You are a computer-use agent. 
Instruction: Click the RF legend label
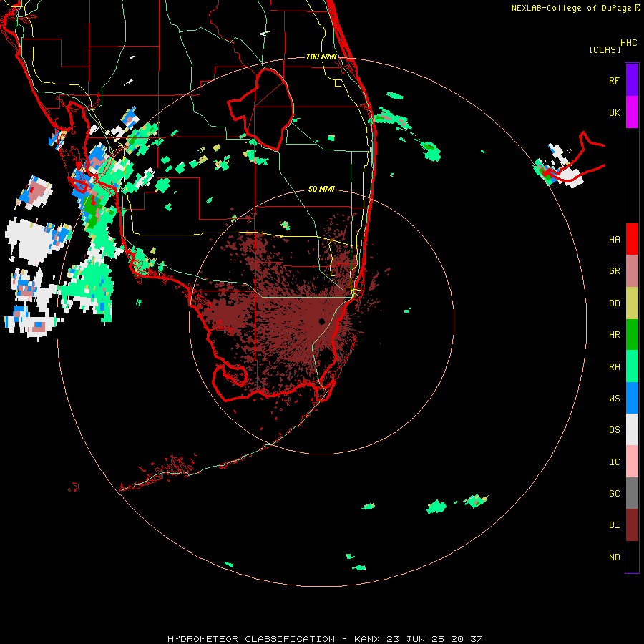pyautogui.click(x=614, y=80)
